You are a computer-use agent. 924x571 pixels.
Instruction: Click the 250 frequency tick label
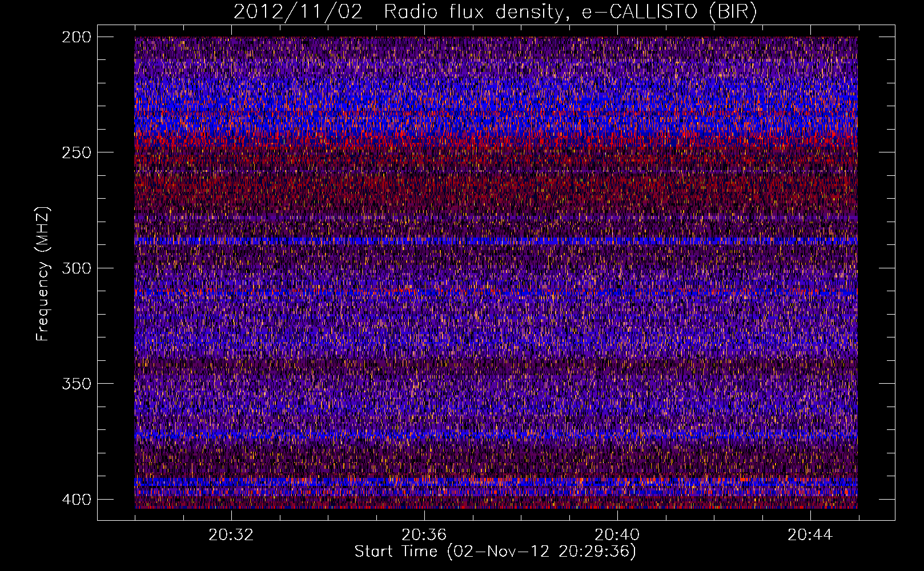pyautogui.click(x=76, y=152)
